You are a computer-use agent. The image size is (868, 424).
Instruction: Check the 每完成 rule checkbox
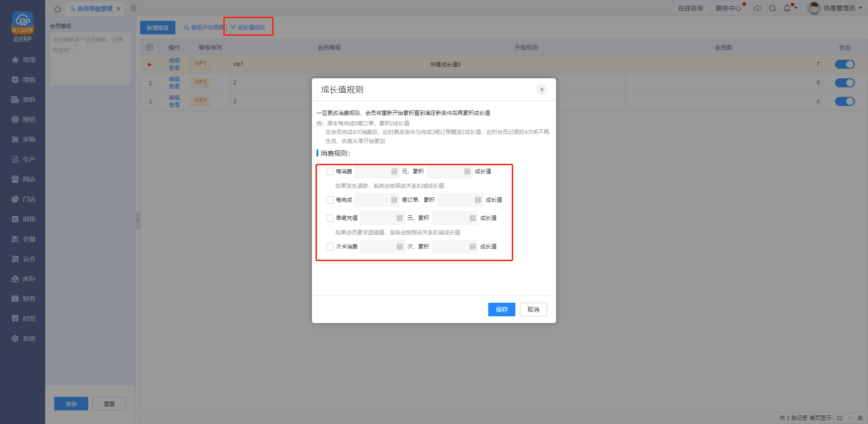(330, 200)
